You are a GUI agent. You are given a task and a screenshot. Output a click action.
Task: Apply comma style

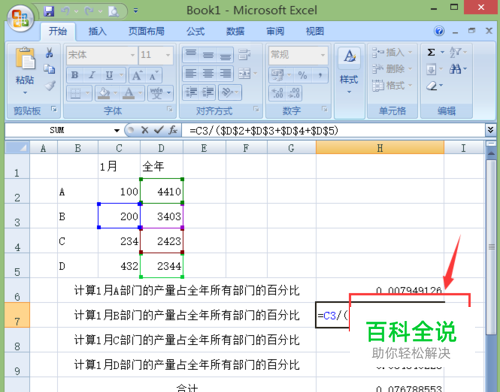tap(320, 75)
